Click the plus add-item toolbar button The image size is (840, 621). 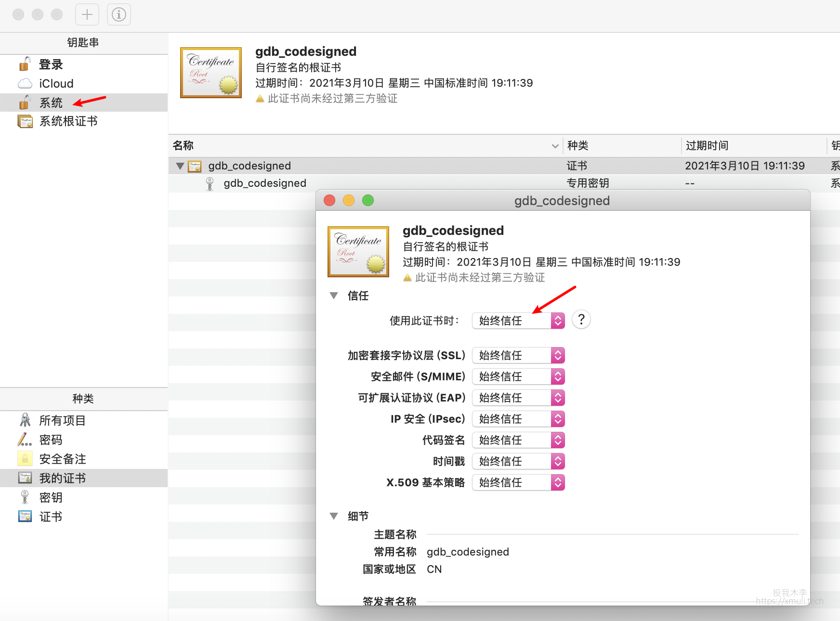pyautogui.click(x=87, y=14)
